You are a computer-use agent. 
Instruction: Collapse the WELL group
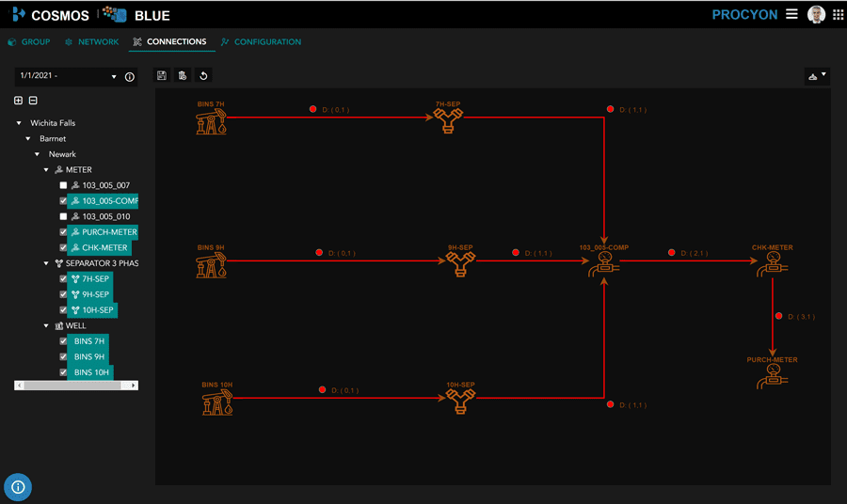[x=46, y=326]
